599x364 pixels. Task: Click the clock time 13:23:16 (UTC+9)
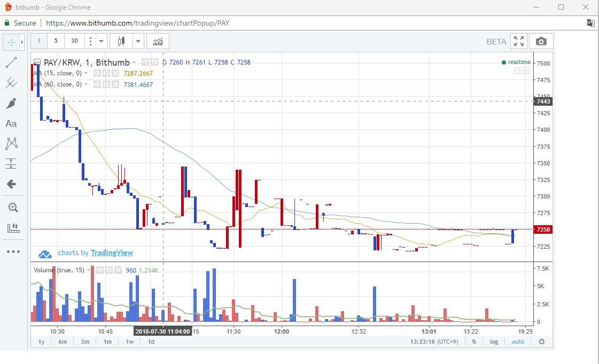(x=434, y=342)
